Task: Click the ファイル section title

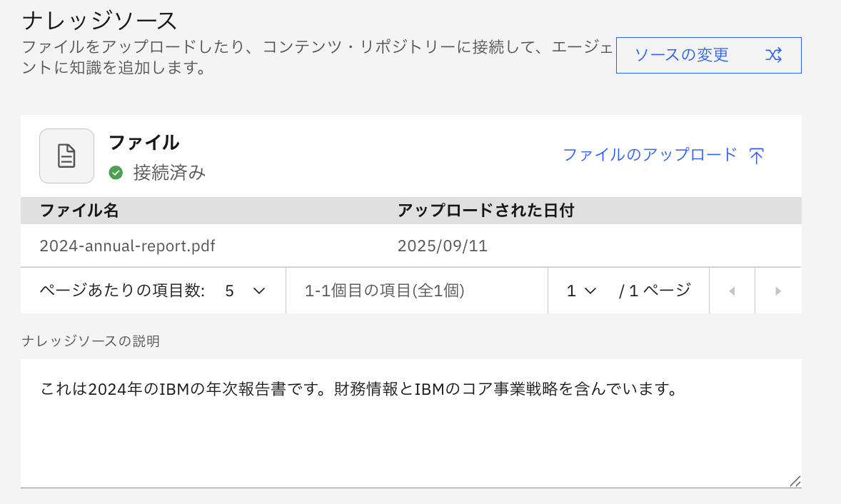Action: coord(143,142)
